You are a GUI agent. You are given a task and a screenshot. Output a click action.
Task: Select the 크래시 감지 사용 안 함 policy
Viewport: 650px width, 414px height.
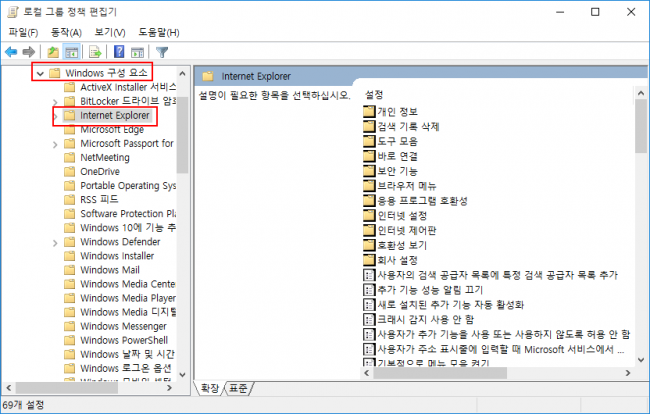pos(419,320)
